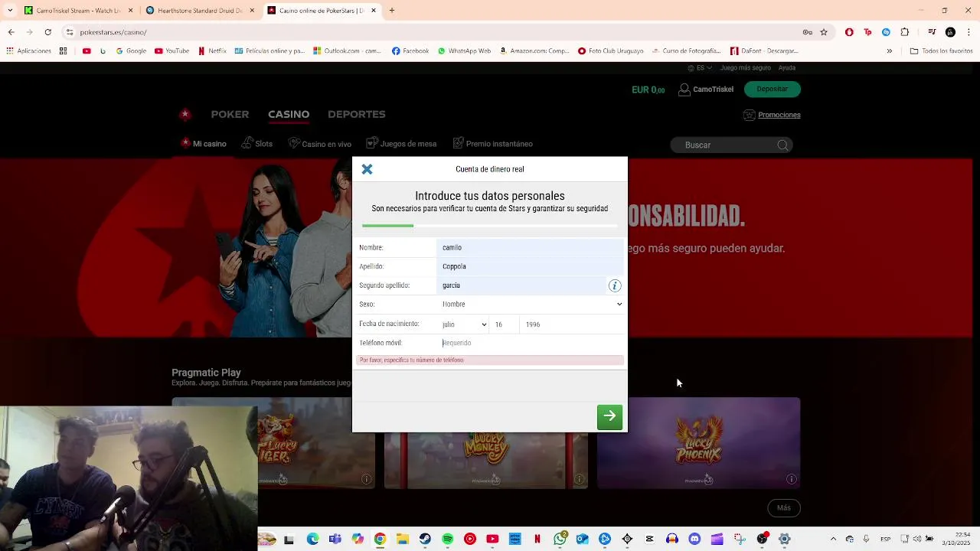Click the Depositar button
The height and width of the screenshot is (551, 980).
772,89
